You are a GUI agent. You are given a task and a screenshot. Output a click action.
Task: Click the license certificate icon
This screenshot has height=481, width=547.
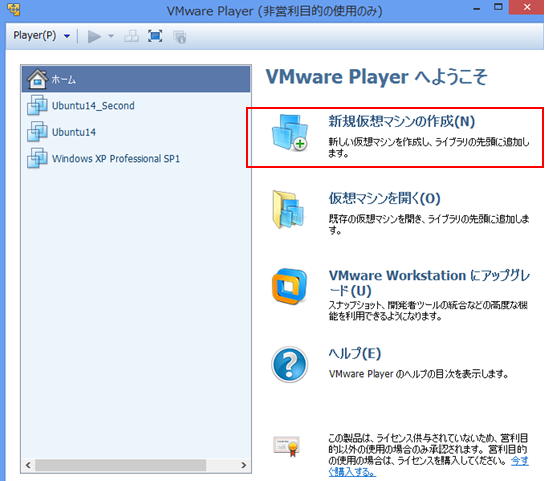287,446
